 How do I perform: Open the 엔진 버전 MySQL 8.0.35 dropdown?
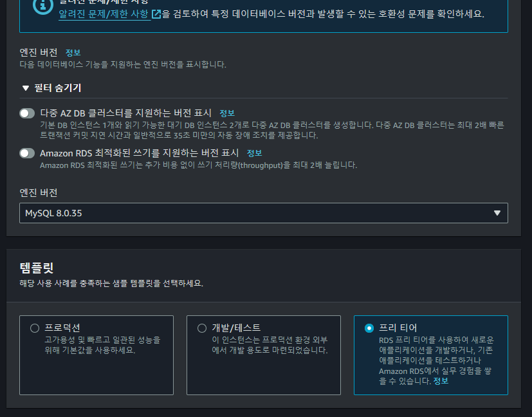(264, 213)
